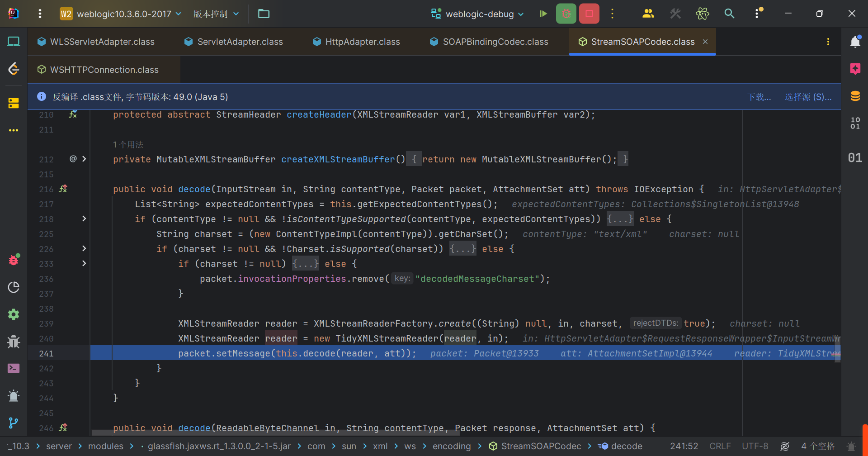Open the 版本控制 version control dropdown
Image resolution: width=868 pixels, height=456 pixels.
[x=216, y=14]
